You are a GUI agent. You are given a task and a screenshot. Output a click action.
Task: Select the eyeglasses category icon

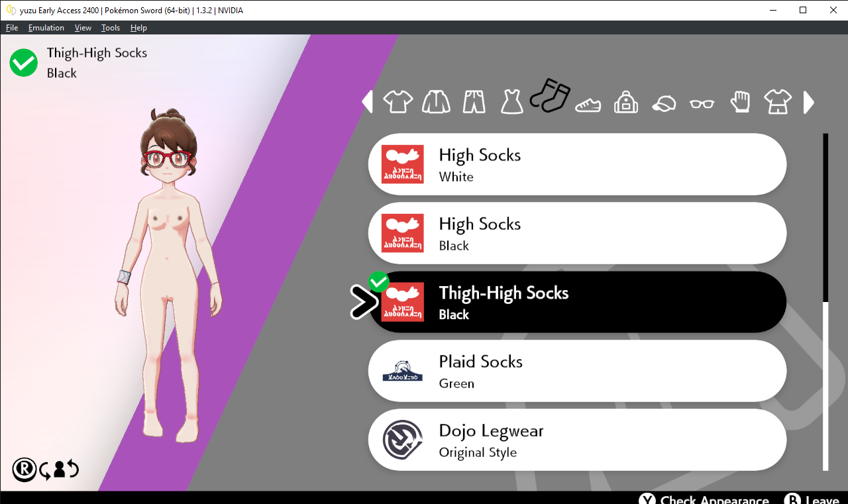702,104
